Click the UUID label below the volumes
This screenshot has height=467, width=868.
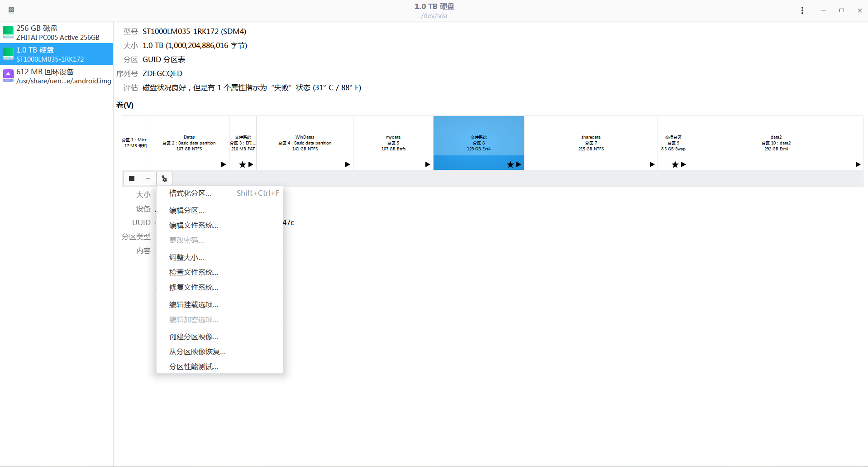pos(141,223)
